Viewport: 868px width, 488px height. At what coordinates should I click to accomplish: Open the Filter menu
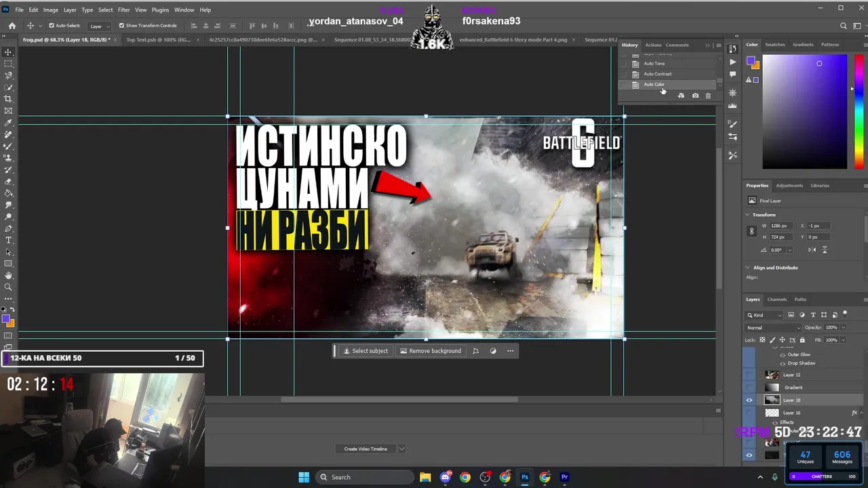coord(123,10)
